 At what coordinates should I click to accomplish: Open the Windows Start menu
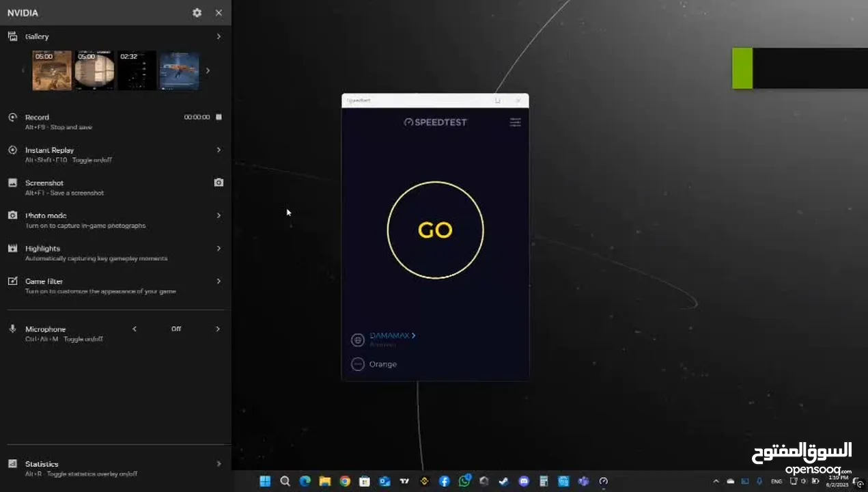(x=265, y=481)
